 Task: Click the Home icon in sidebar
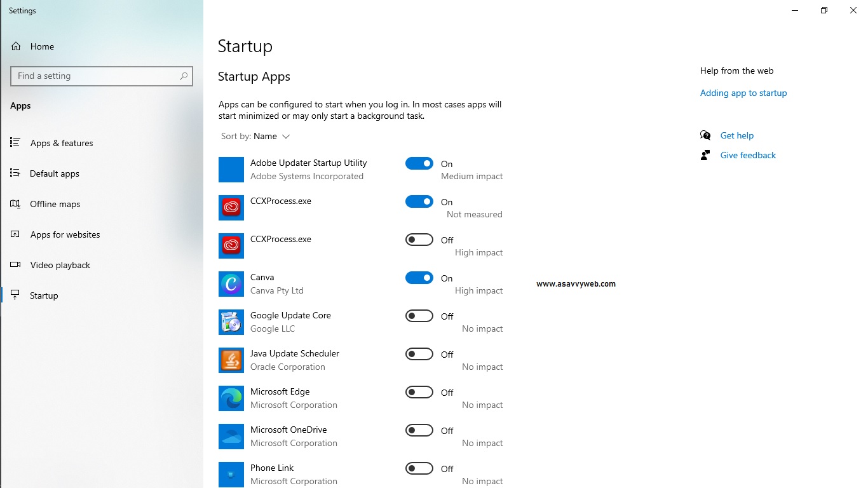(x=17, y=46)
